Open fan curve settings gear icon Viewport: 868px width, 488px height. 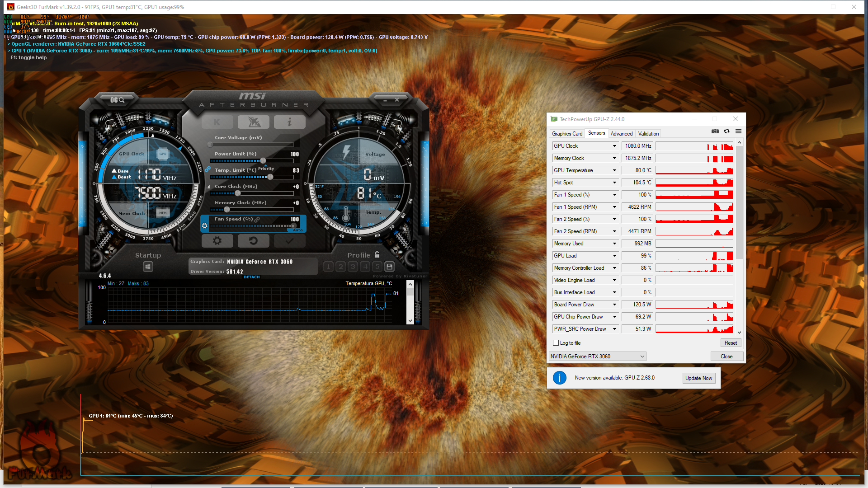coord(205,225)
